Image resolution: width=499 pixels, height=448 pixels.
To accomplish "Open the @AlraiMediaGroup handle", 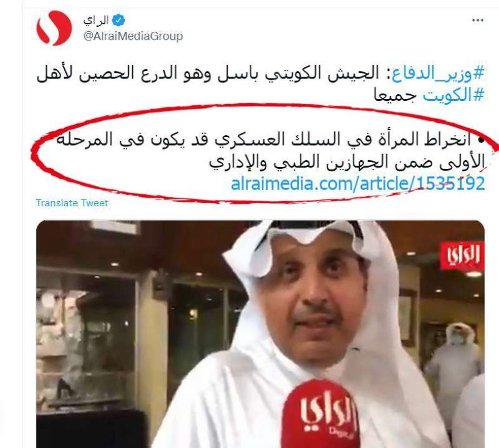I will click(133, 36).
